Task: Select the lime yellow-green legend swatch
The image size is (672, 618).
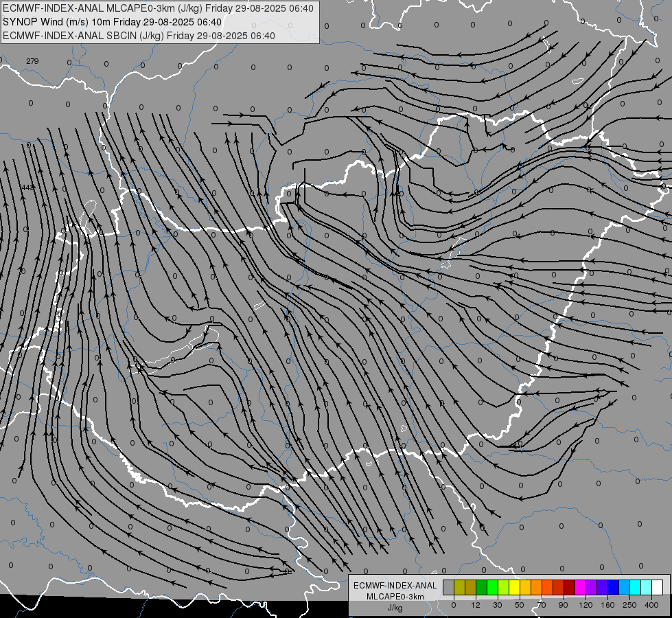Action: (504, 587)
